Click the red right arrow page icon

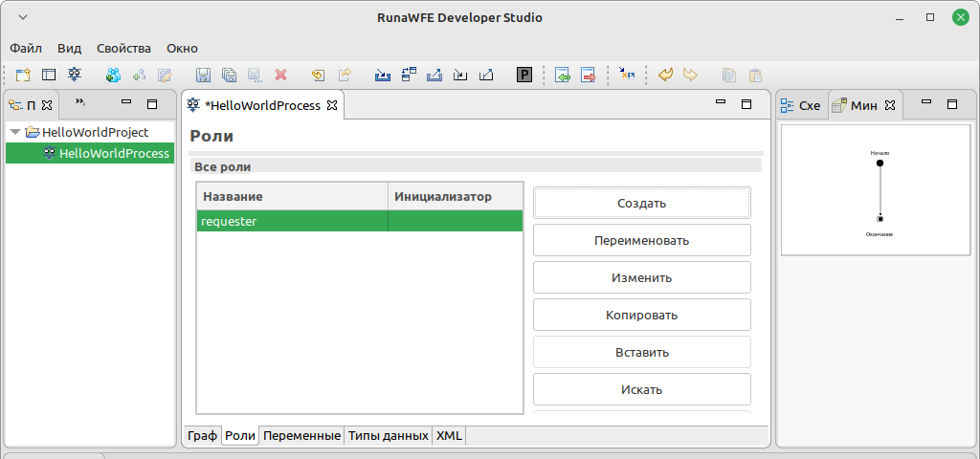[x=589, y=76]
